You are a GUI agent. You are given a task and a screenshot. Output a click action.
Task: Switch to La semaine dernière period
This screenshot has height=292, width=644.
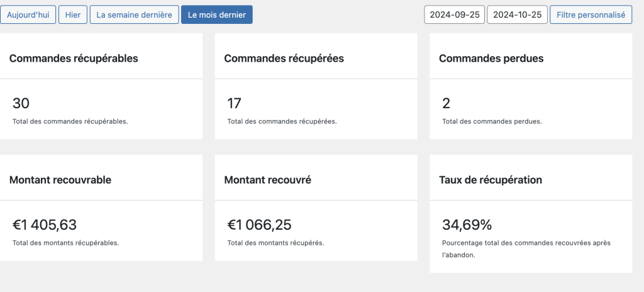coord(134,14)
